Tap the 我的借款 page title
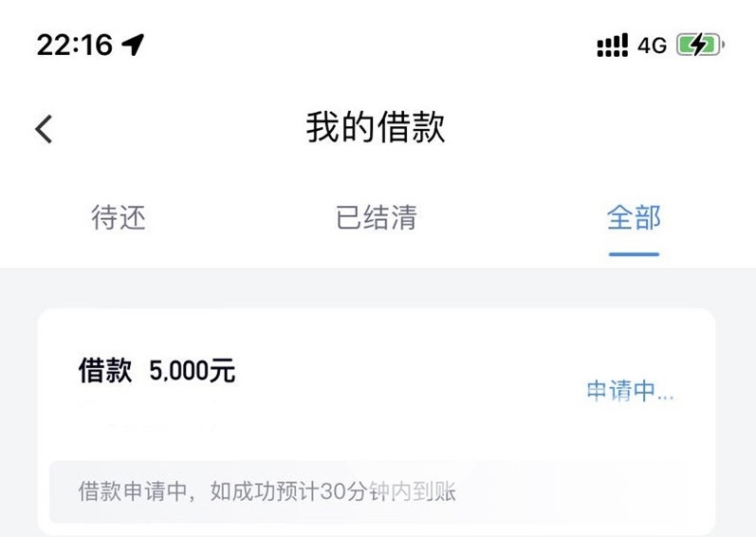The height and width of the screenshot is (537, 756). point(376,127)
